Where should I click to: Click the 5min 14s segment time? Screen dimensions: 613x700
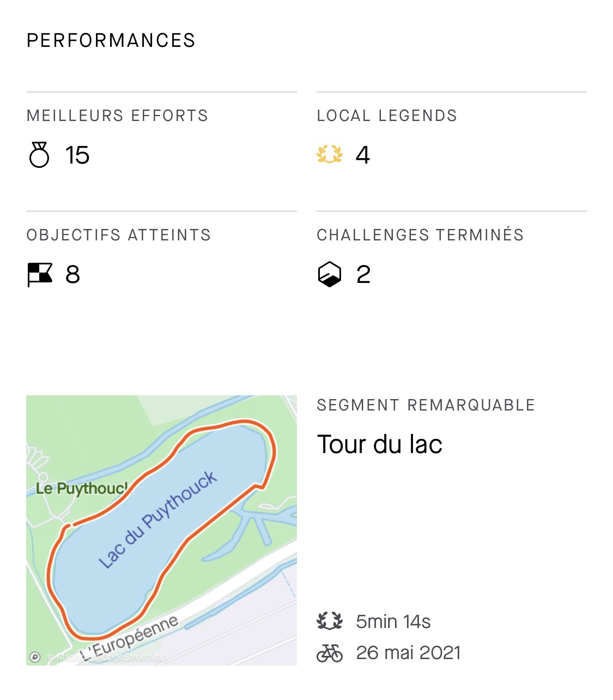point(393,621)
